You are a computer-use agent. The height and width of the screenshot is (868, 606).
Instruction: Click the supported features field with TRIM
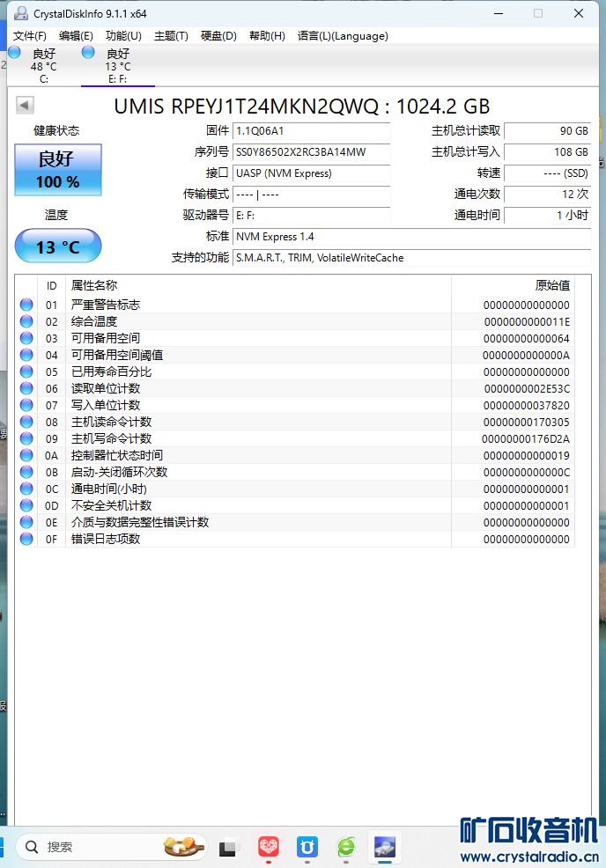[411, 258]
